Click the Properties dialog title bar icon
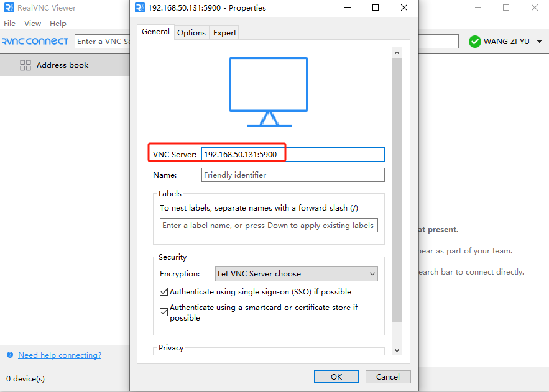 [140, 7]
